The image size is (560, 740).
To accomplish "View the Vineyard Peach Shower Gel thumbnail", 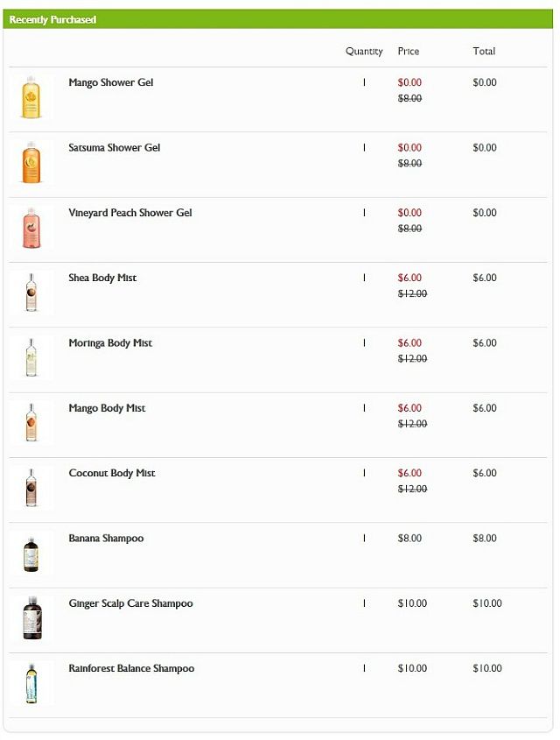I will pyautogui.click(x=31, y=227).
